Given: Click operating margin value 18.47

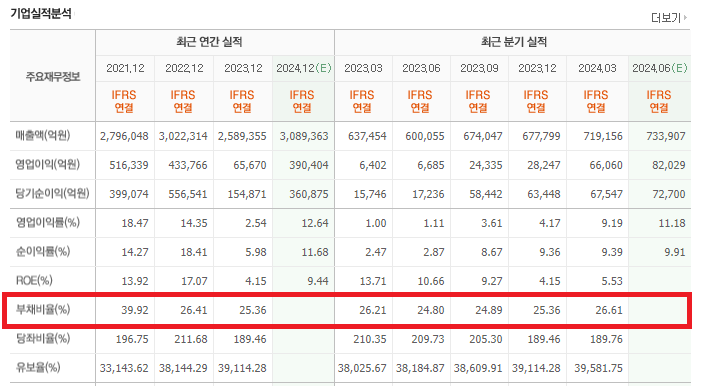Looking at the screenshot, I should pos(135,223).
